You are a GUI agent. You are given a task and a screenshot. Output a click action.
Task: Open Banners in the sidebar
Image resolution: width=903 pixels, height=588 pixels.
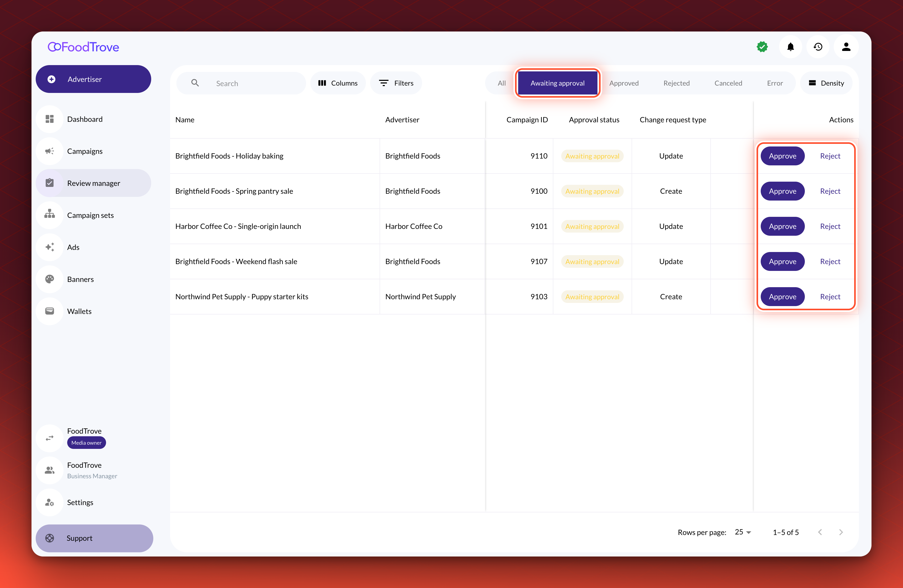(x=93, y=279)
